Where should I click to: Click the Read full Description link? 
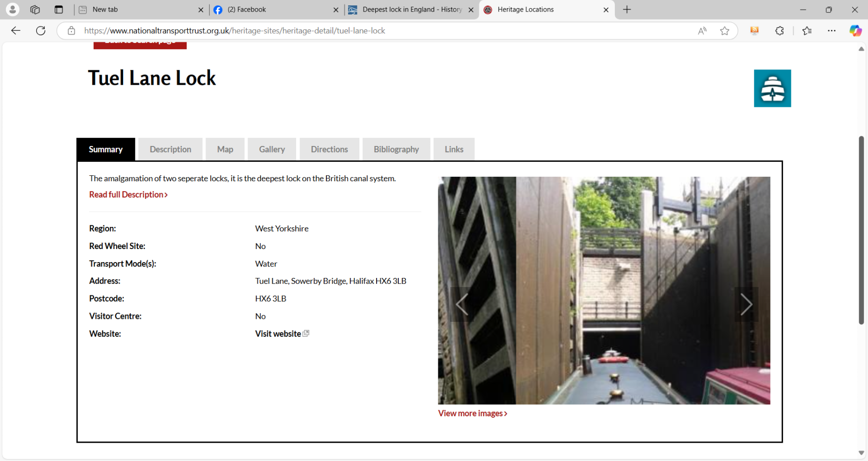pyautogui.click(x=128, y=195)
